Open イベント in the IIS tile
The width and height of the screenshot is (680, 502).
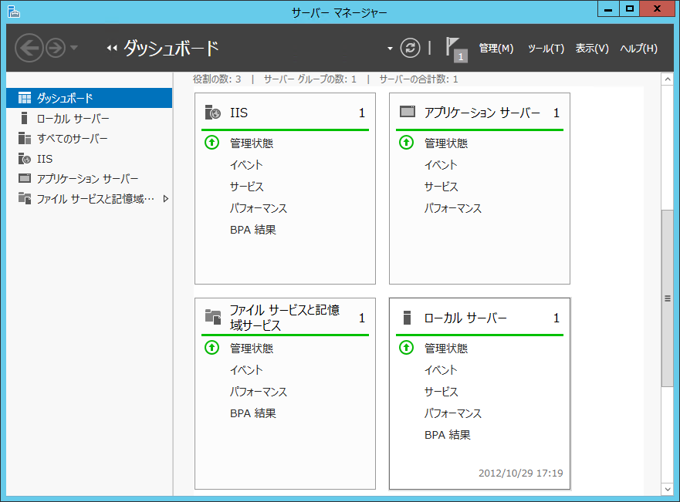pyautogui.click(x=246, y=165)
